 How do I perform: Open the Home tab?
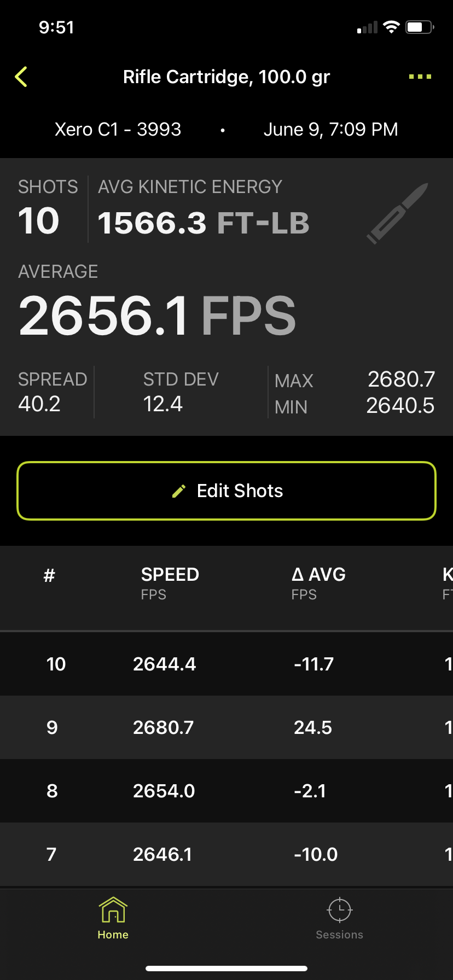coord(113,919)
